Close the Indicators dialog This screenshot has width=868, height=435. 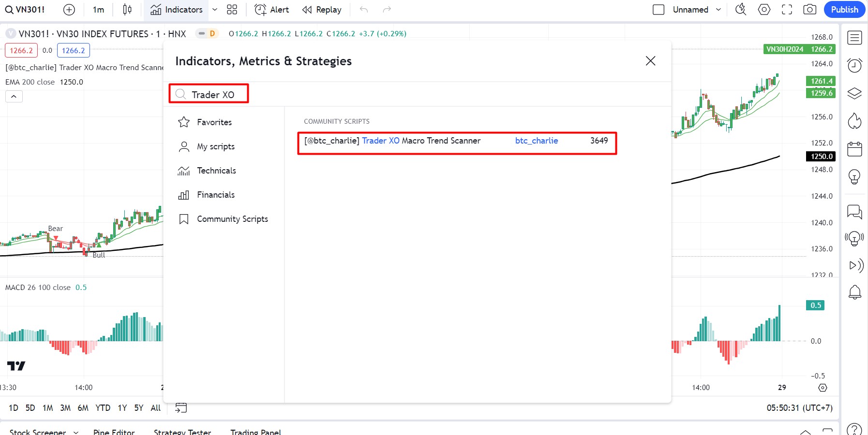pyautogui.click(x=650, y=61)
